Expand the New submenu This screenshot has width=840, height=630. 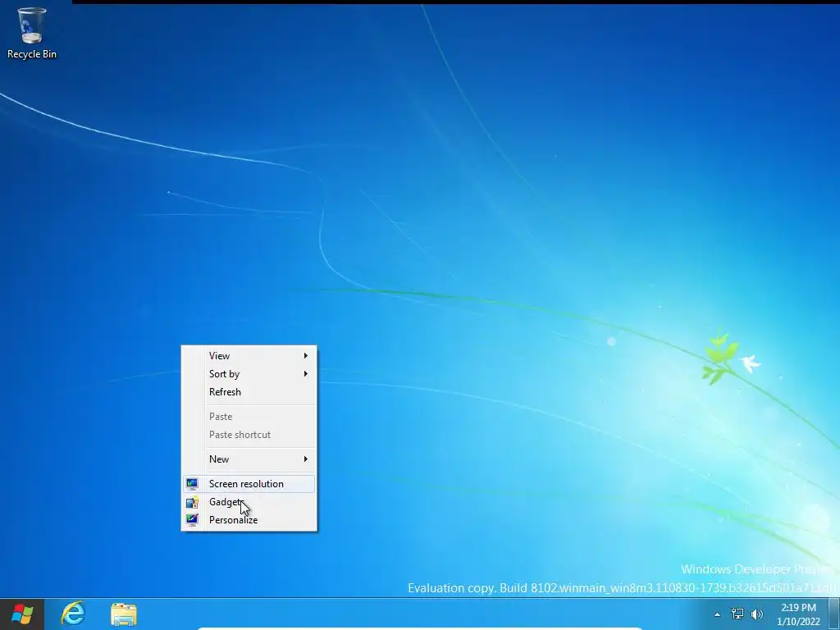click(x=249, y=459)
